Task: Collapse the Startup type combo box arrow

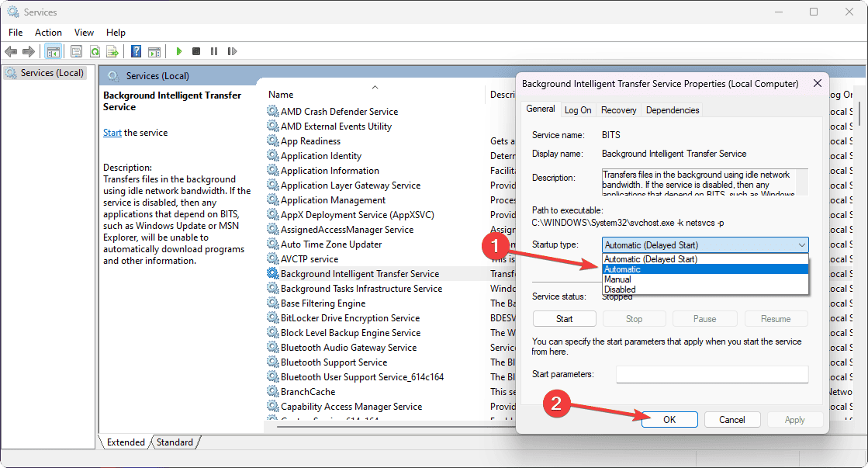Action: pos(801,245)
